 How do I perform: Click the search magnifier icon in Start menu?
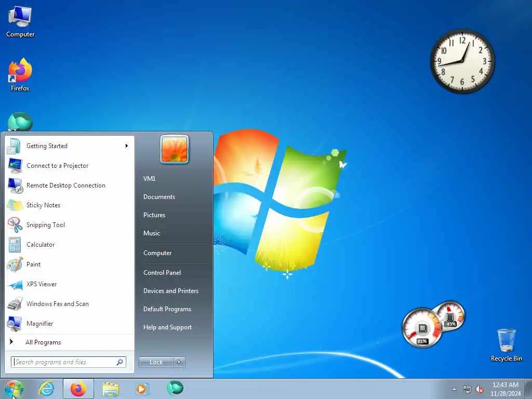point(120,362)
